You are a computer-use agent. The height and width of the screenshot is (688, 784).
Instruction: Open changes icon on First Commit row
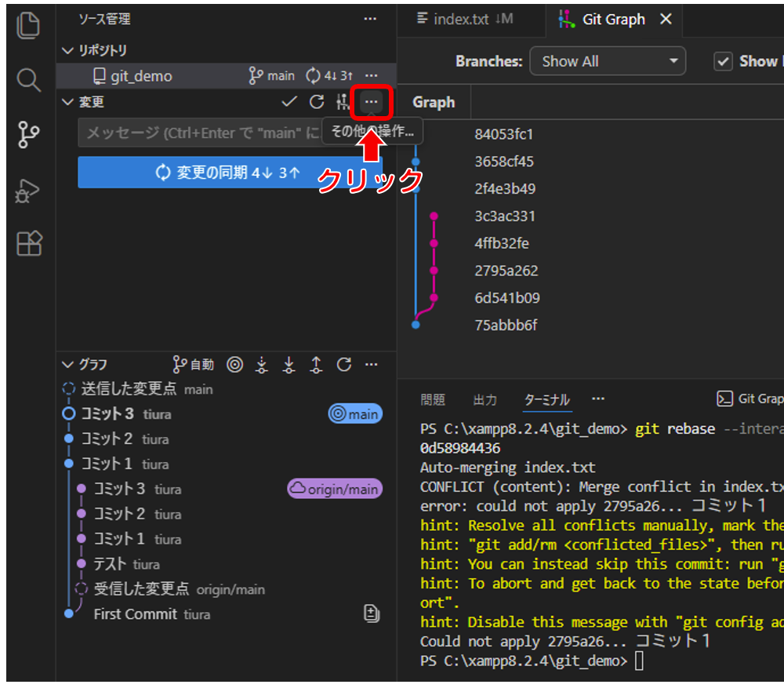[x=372, y=613]
